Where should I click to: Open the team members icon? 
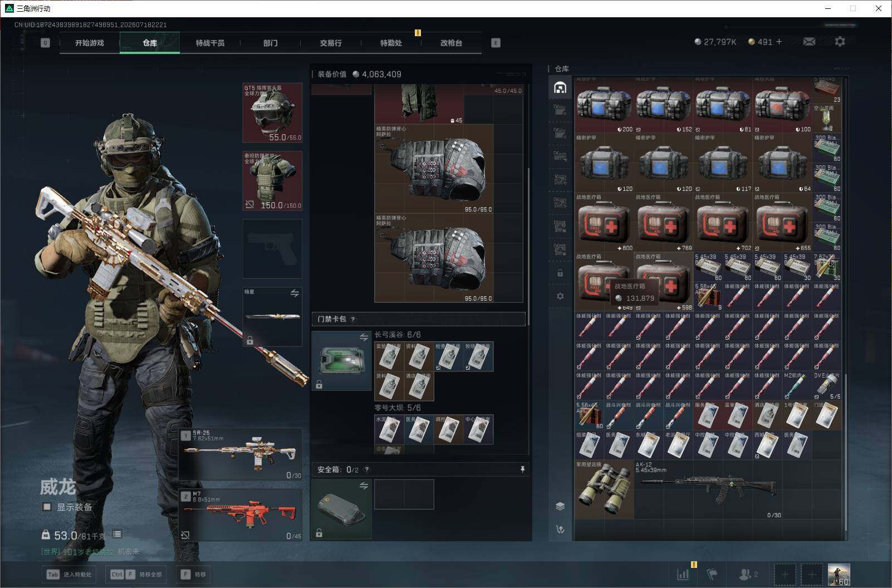coord(748,574)
